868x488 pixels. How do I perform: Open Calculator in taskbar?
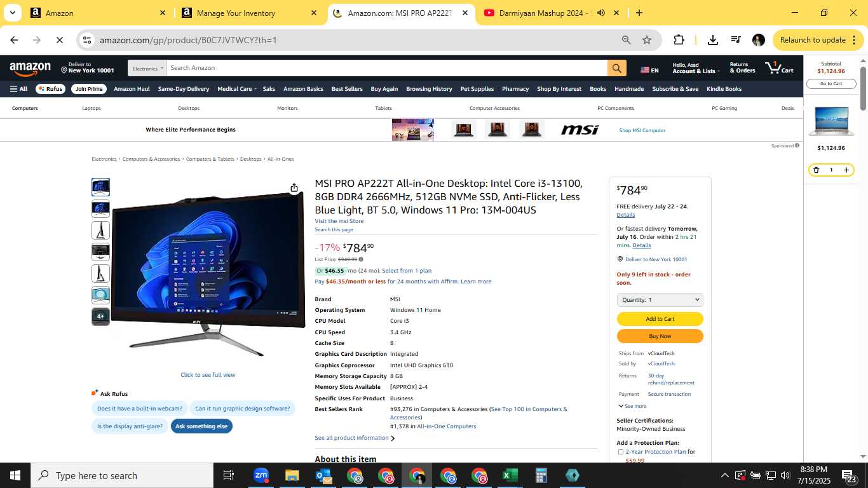pyautogui.click(x=541, y=475)
